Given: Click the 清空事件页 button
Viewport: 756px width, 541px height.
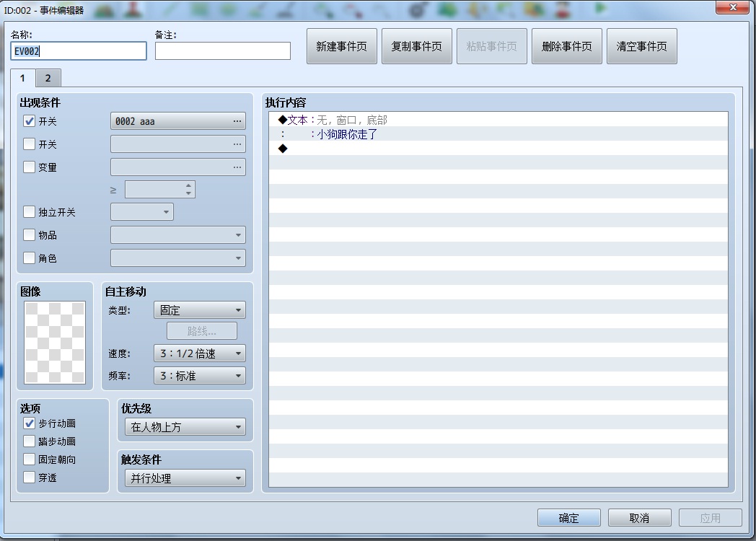Looking at the screenshot, I should [642, 46].
